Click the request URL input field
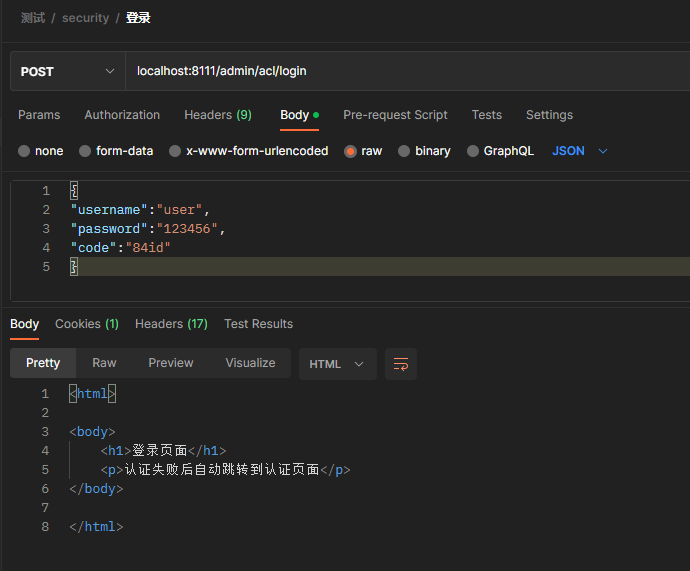Screen dimensions: 690x571 (x=400, y=72)
